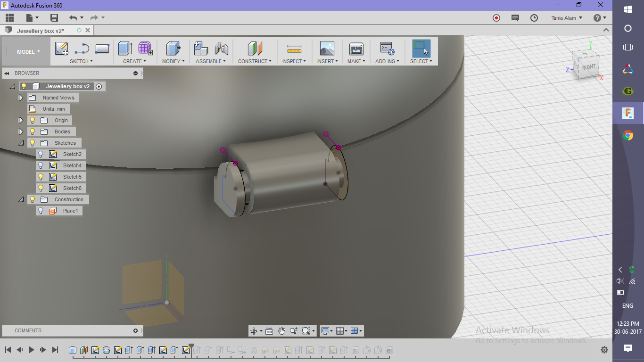Viewport: 644px width, 362px height.
Task: Click the RIGHT face of ViewCube
Action: 588,67
